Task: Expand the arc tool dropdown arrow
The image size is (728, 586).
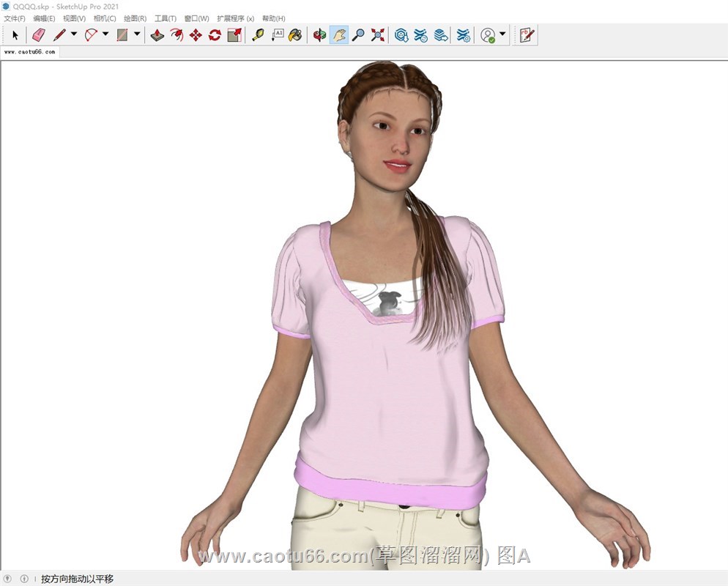Action: (105, 34)
